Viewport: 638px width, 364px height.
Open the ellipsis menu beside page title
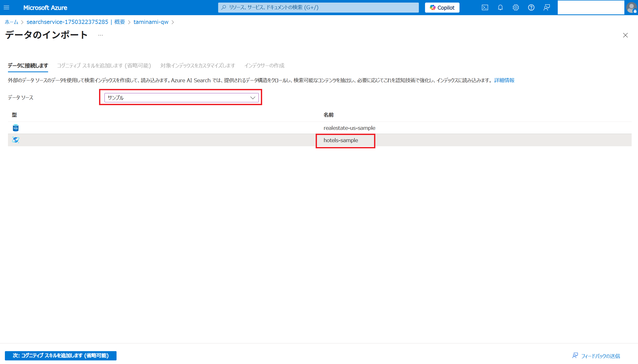[101, 35]
